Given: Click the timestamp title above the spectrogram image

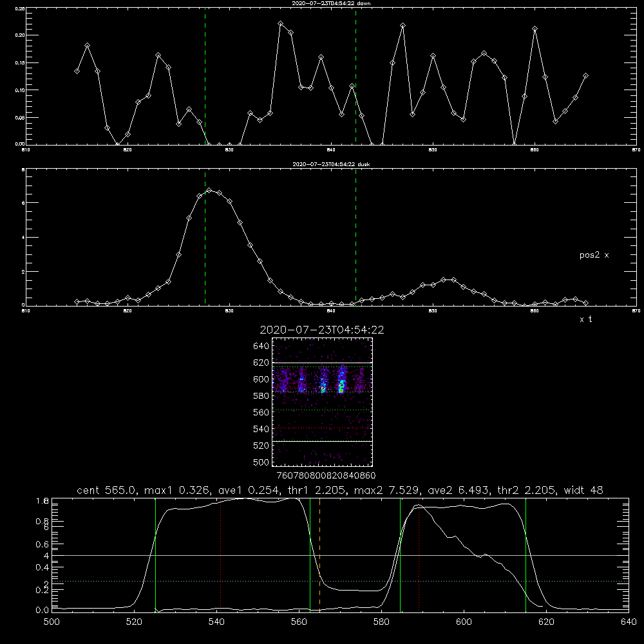Looking at the screenshot, I should (322, 330).
